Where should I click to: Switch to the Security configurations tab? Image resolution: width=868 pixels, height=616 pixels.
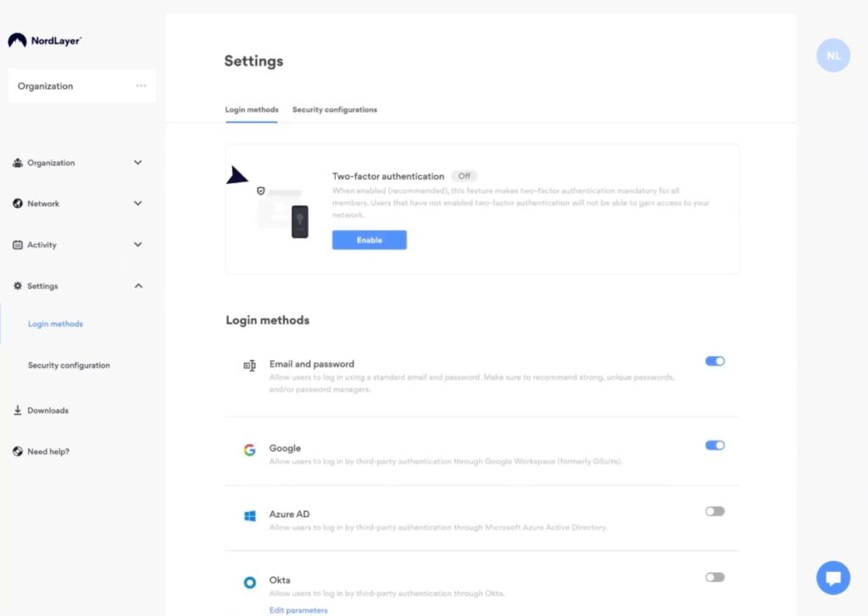(334, 109)
